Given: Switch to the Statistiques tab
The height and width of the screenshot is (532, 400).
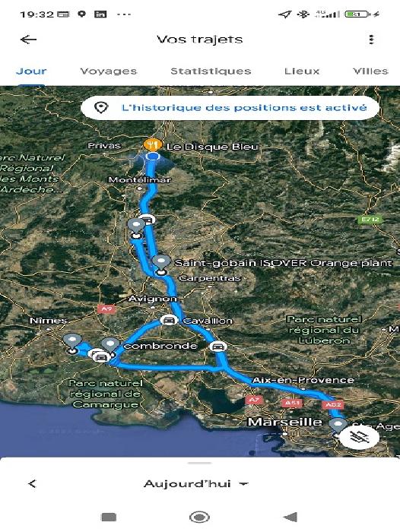Looking at the screenshot, I should [211, 71].
